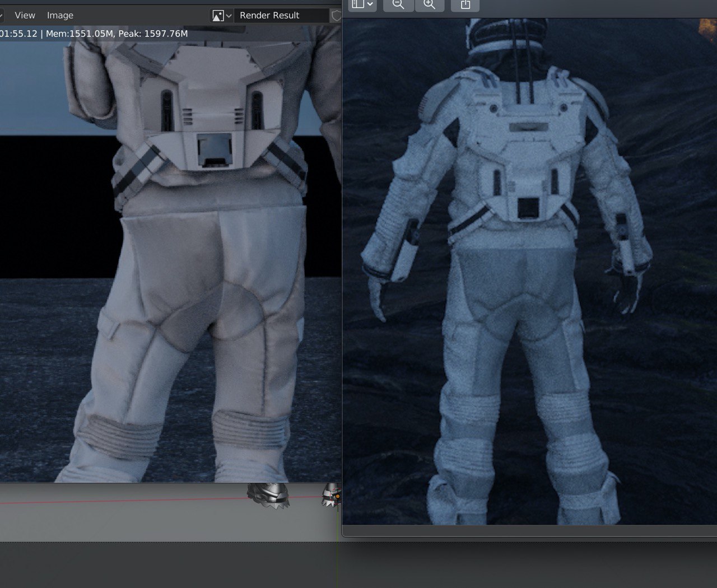The height and width of the screenshot is (588, 717).
Task: Open the image browse dropdown icon
Action: (221, 16)
